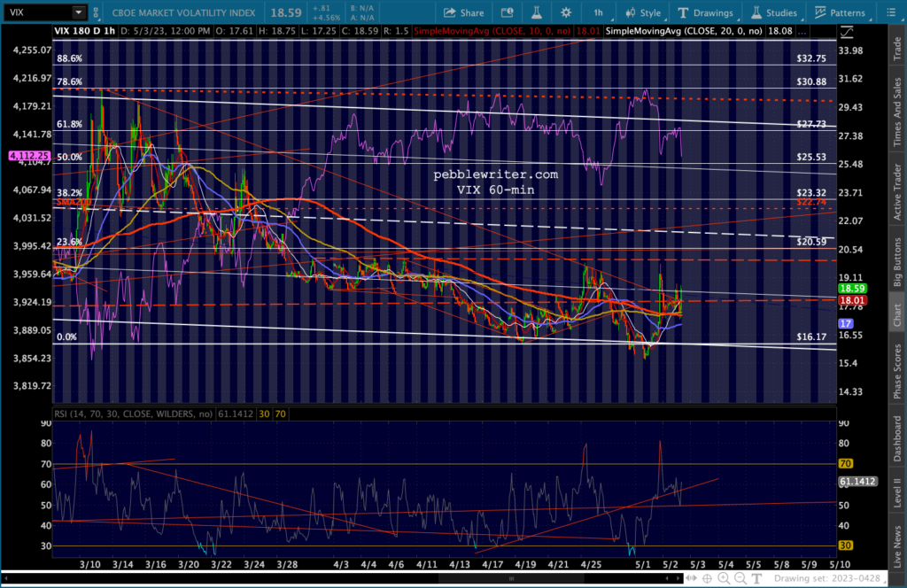Click the zoom in magnifier icon
The image size is (907, 588).
pos(724,578)
